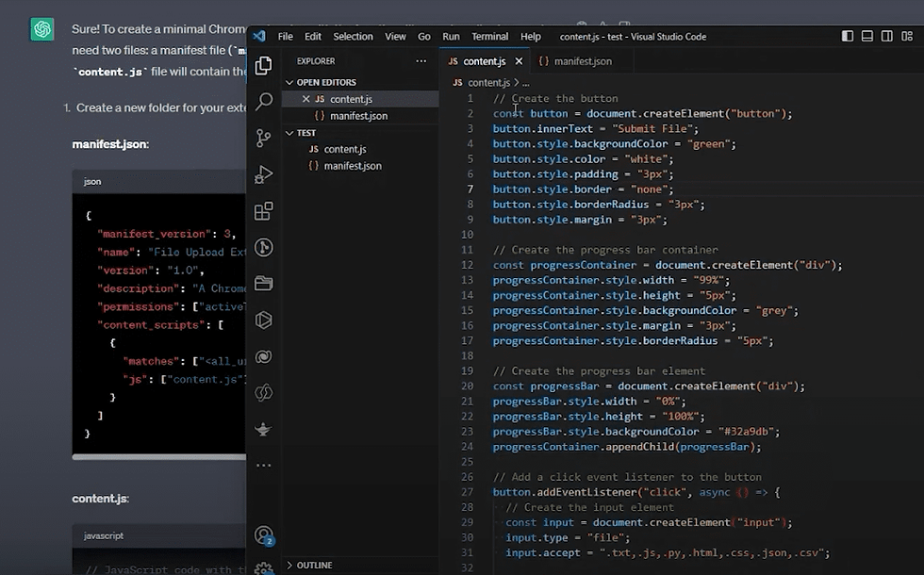This screenshot has height=575, width=924.
Task: Click the VS Code logo icon
Action: coord(258,36)
